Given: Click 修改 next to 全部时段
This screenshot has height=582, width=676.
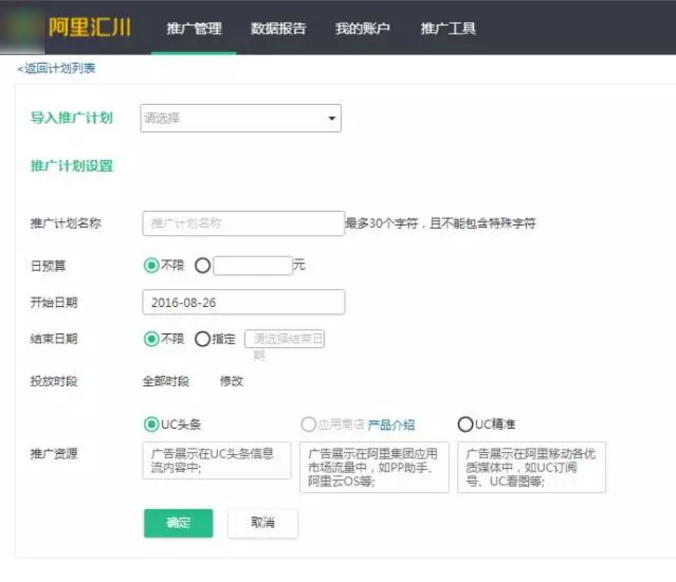Looking at the screenshot, I should pos(232,381).
